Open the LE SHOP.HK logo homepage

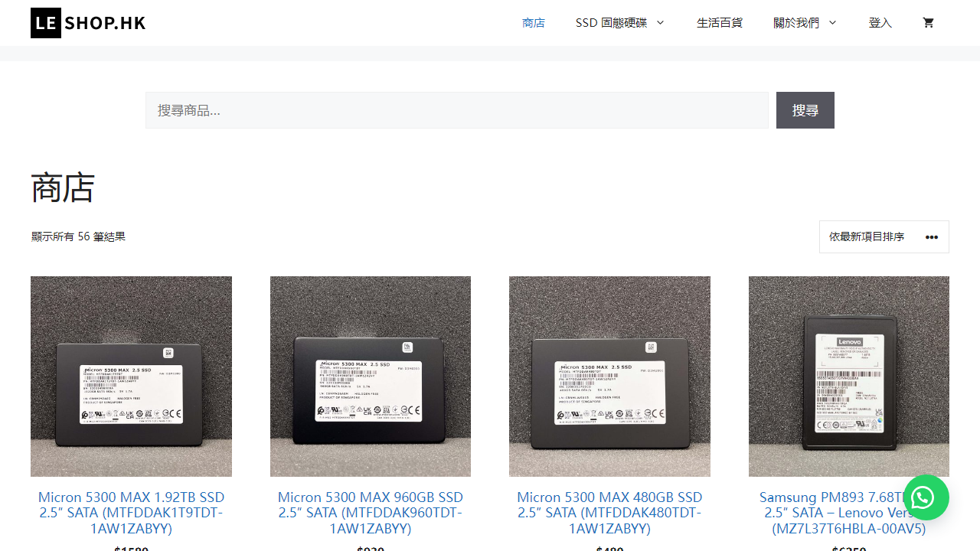click(88, 23)
